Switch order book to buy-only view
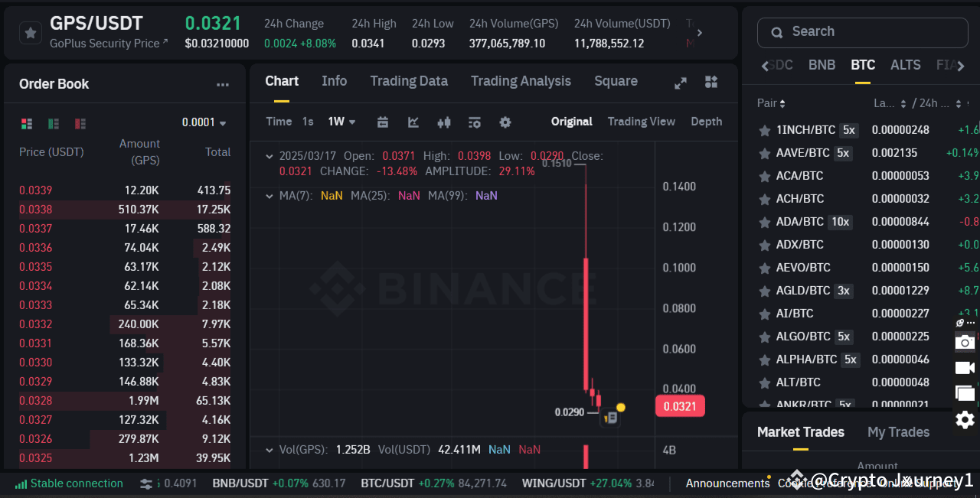This screenshot has height=498, width=980. click(x=53, y=123)
